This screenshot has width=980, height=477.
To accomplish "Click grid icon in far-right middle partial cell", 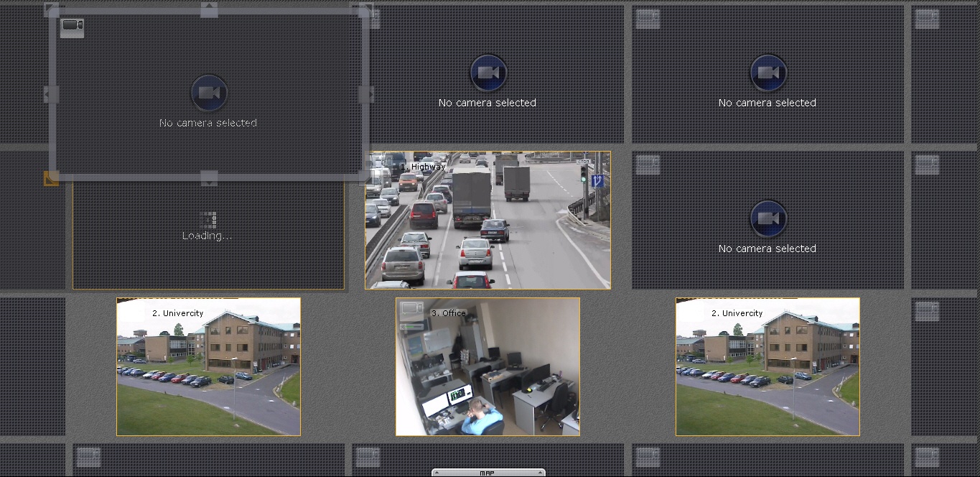I will pyautogui.click(x=927, y=165).
